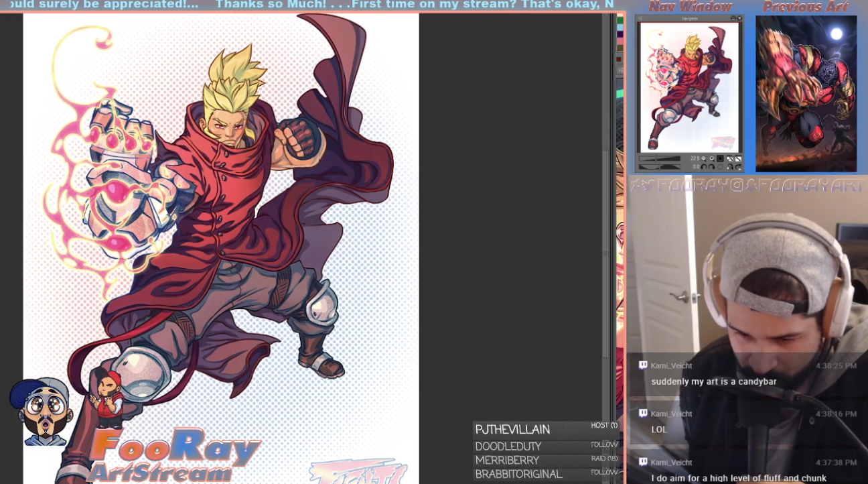Click the Navigator zoom slider

click(660, 159)
